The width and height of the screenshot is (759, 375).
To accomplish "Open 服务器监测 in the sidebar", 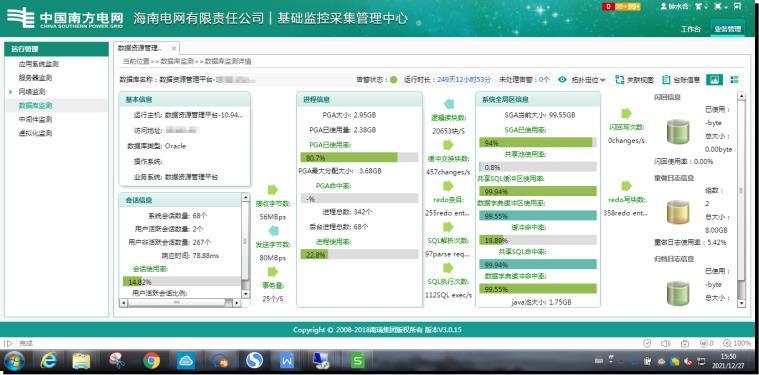I will 35,77.
